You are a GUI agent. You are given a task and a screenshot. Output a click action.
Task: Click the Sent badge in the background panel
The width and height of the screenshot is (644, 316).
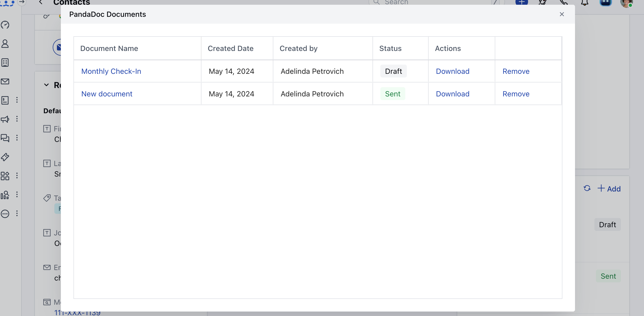point(608,276)
